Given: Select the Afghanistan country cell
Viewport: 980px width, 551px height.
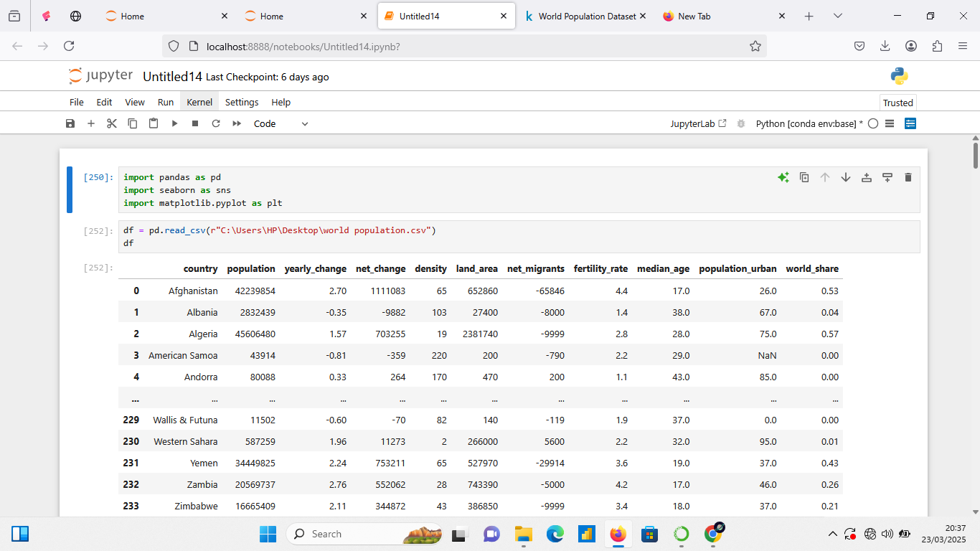Looking at the screenshot, I should pos(193,291).
